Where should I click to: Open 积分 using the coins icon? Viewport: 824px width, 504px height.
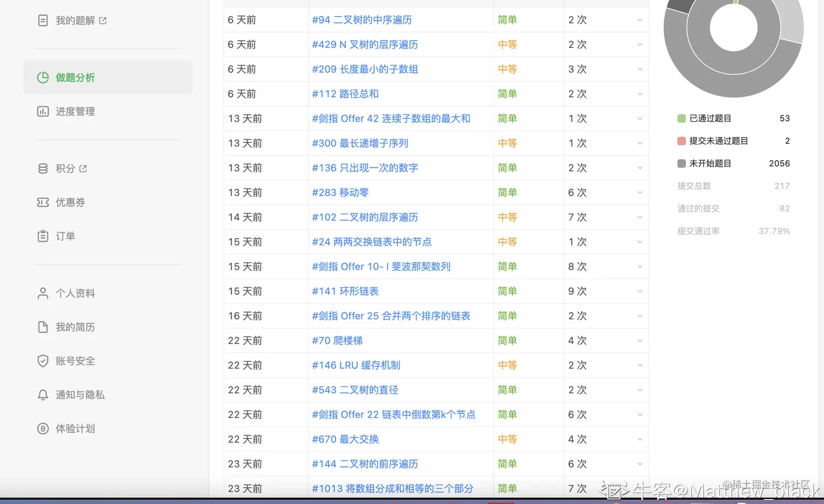[43, 168]
